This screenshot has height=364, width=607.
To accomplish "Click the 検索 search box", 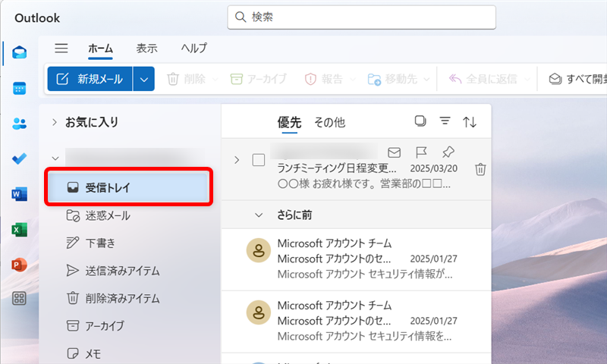I will (362, 17).
